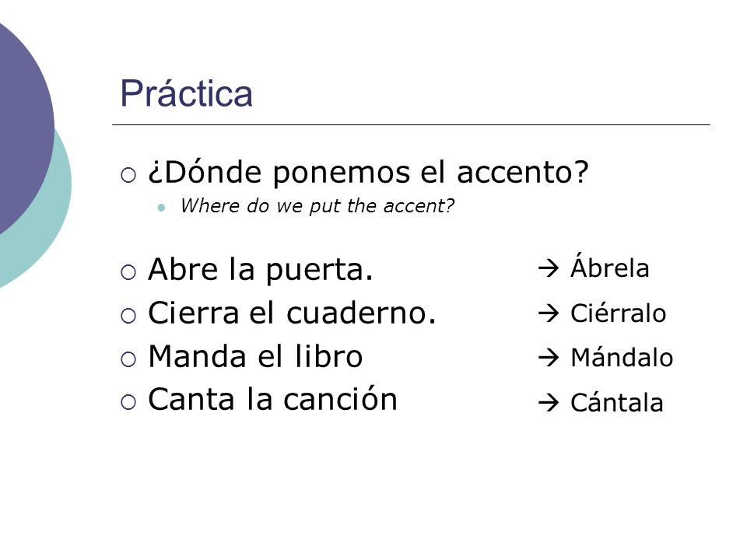Click the teal sub-bullet before Where do we

[161, 208]
